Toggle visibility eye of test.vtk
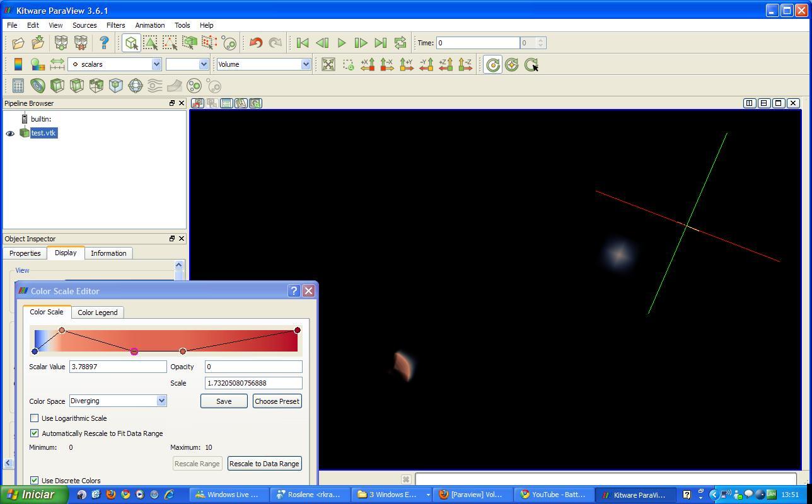The image size is (812, 504). 10,133
